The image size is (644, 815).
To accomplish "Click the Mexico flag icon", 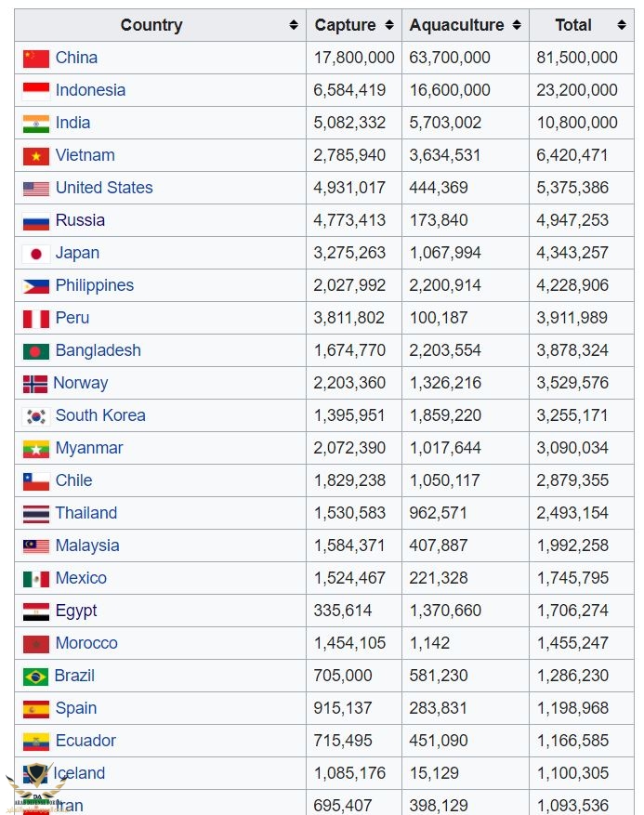I will click(36, 579).
